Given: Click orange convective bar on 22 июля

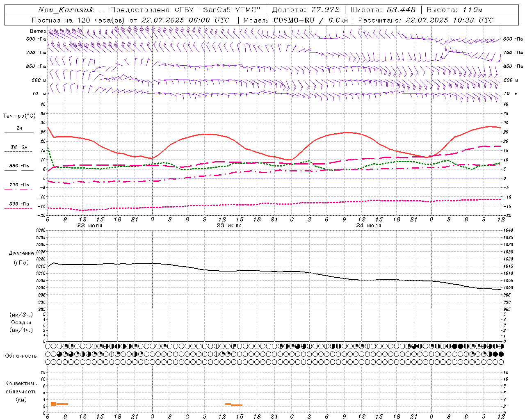Looking at the screenshot, I should click(59, 404).
